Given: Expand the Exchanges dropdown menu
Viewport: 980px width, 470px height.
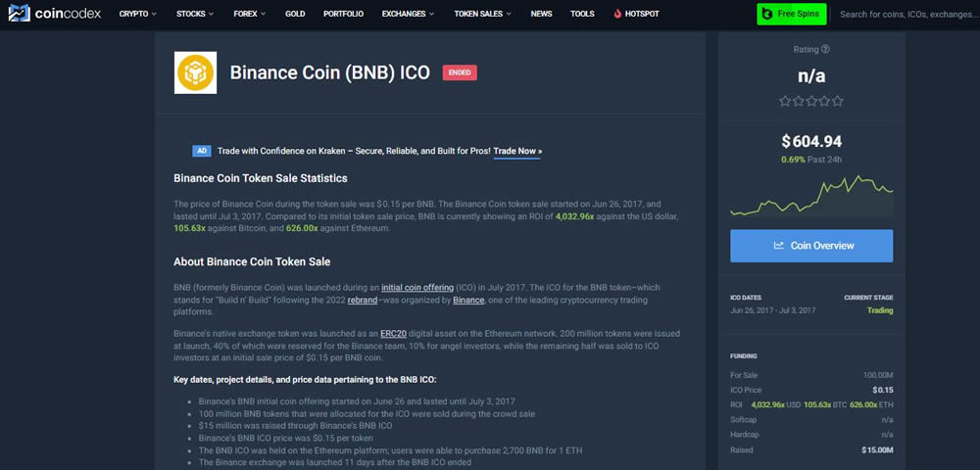Looking at the screenshot, I should point(410,15).
